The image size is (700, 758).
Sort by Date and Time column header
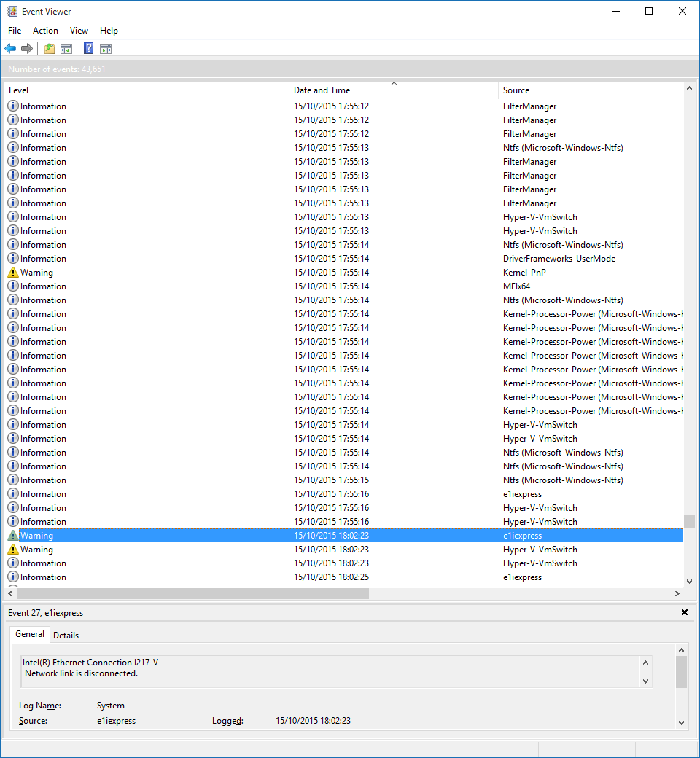[x=393, y=90]
